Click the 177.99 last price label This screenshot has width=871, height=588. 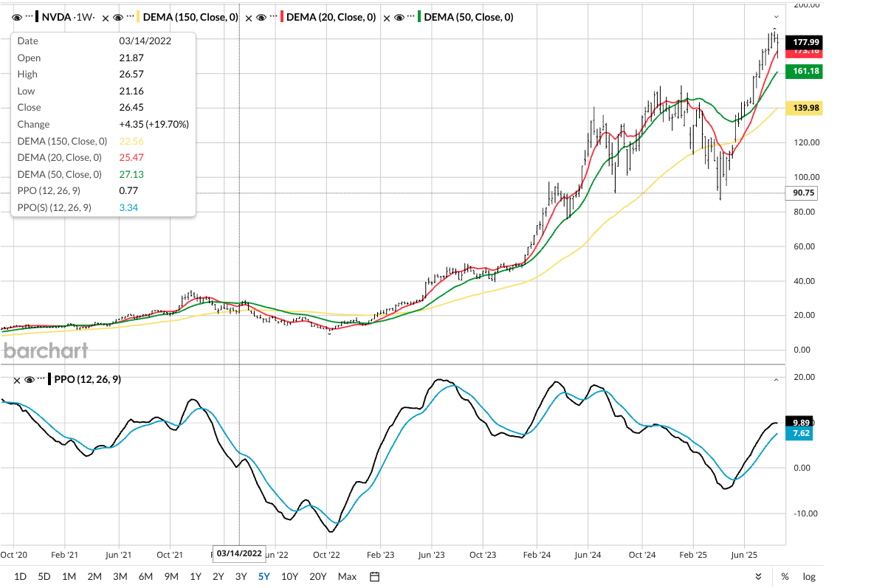tap(805, 41)
